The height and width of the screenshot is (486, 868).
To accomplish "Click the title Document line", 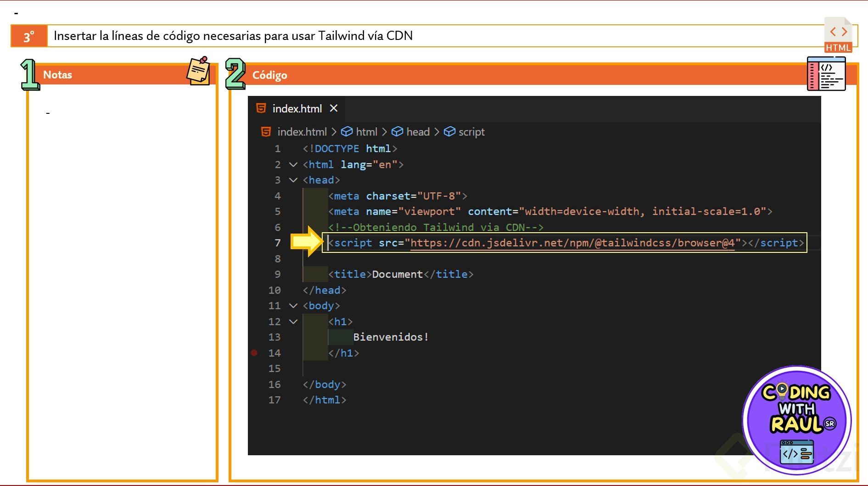I will pyautogui.click(x=401, y=274).
